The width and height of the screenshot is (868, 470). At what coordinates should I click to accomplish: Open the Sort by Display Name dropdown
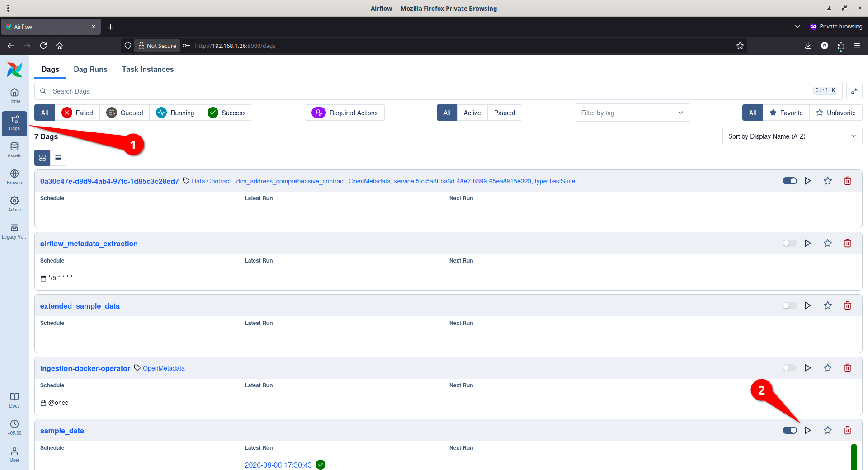(x=792, y=136)
